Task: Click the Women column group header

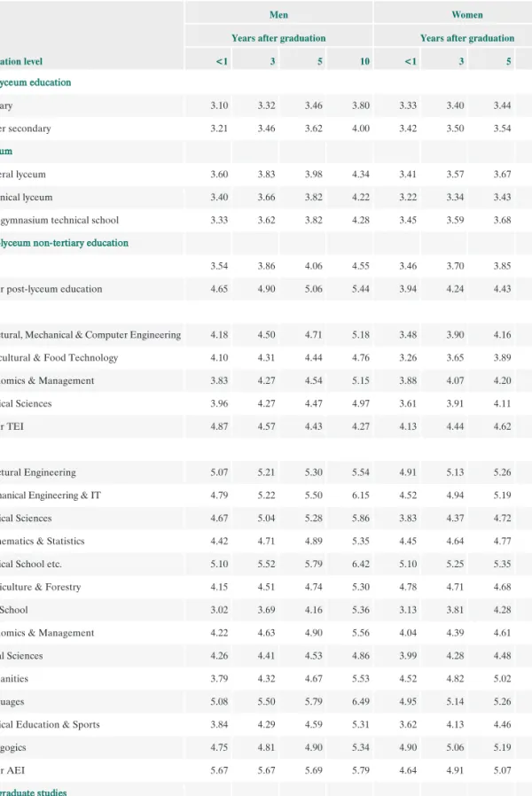Action: tap(467, 15)
